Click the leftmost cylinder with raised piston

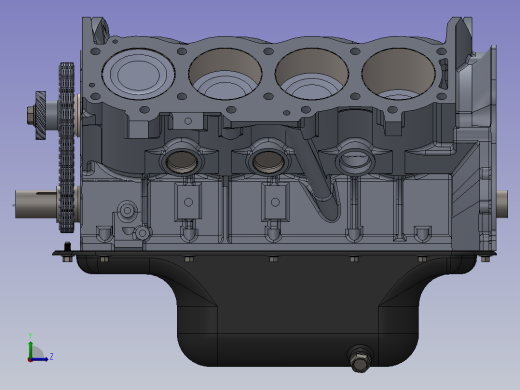click(x=139, y=74)
